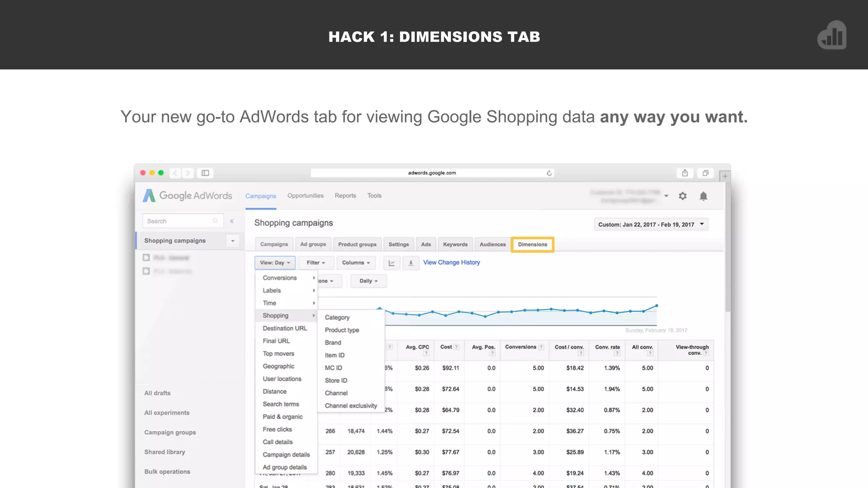The image size is (868, 488).
Task: Click the browser address bar
Action: tap(432, 173)
